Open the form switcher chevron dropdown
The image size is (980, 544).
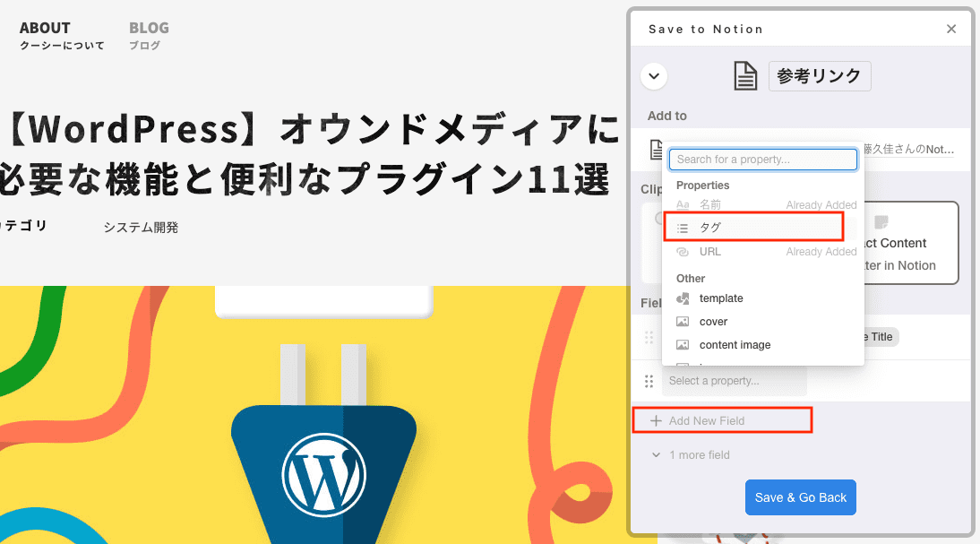pyautogui.click(x=654, y=76)
